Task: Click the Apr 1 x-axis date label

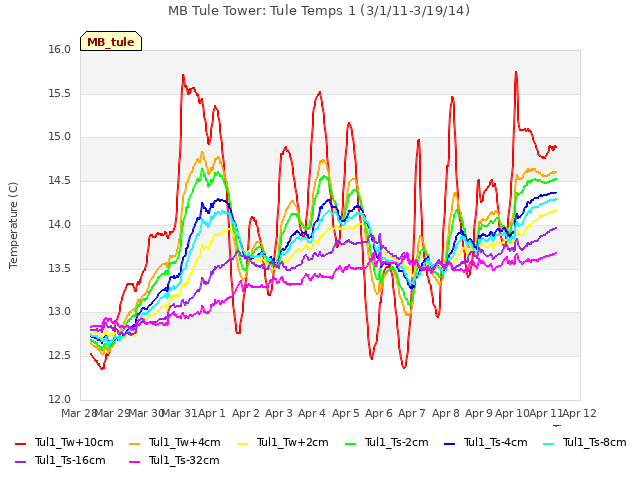Action: tap(212, 413)
